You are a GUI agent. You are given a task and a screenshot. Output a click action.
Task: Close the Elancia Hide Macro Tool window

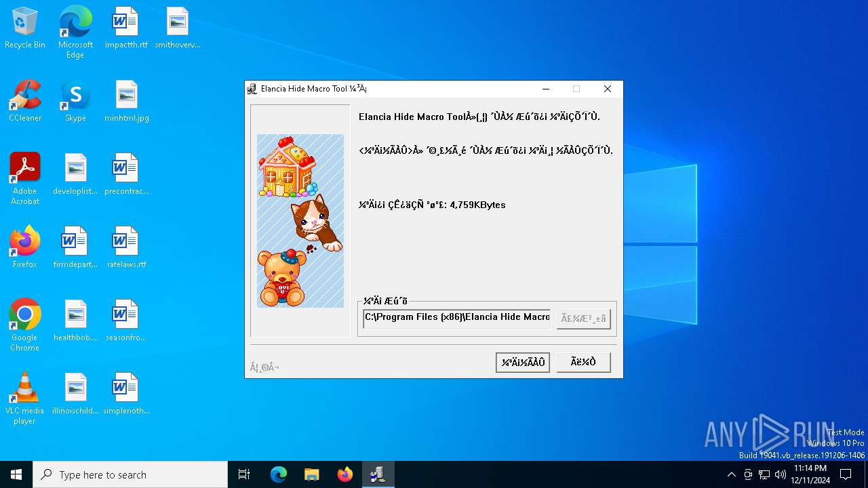pos(608,89)
